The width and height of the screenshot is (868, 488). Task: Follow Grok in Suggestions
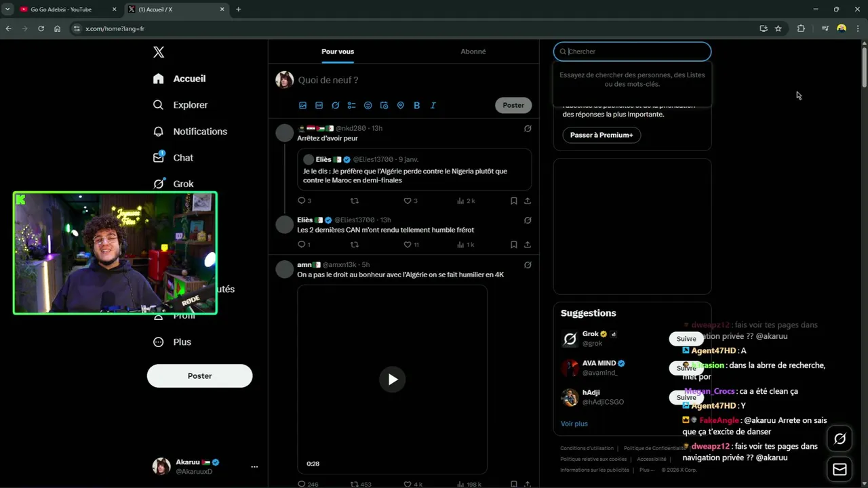[686, 339]
